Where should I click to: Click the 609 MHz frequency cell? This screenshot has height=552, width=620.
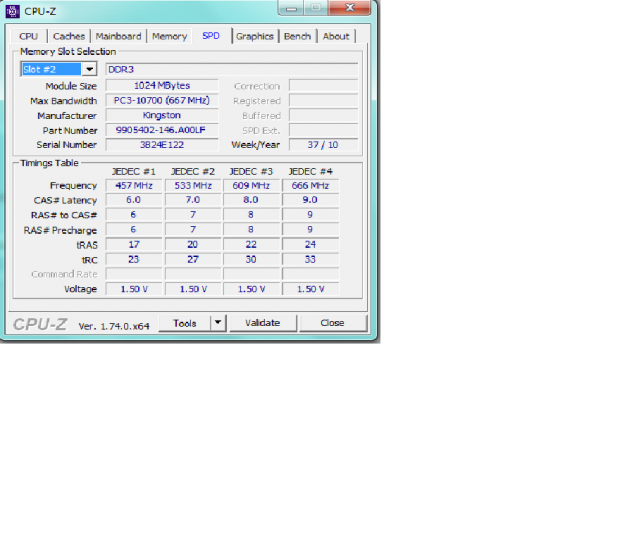pos(251,185)
